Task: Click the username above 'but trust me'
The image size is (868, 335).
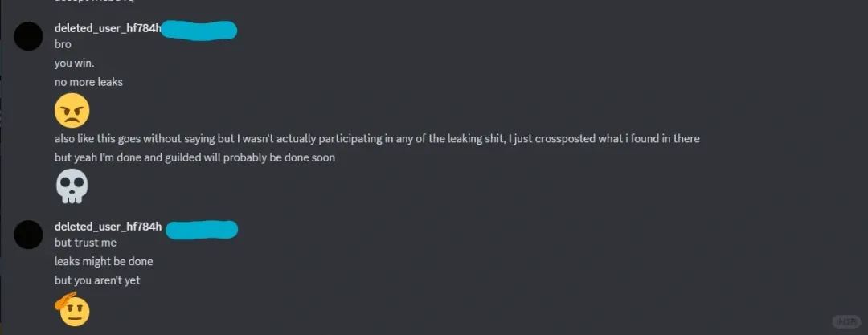Action: tap(108, 227)
